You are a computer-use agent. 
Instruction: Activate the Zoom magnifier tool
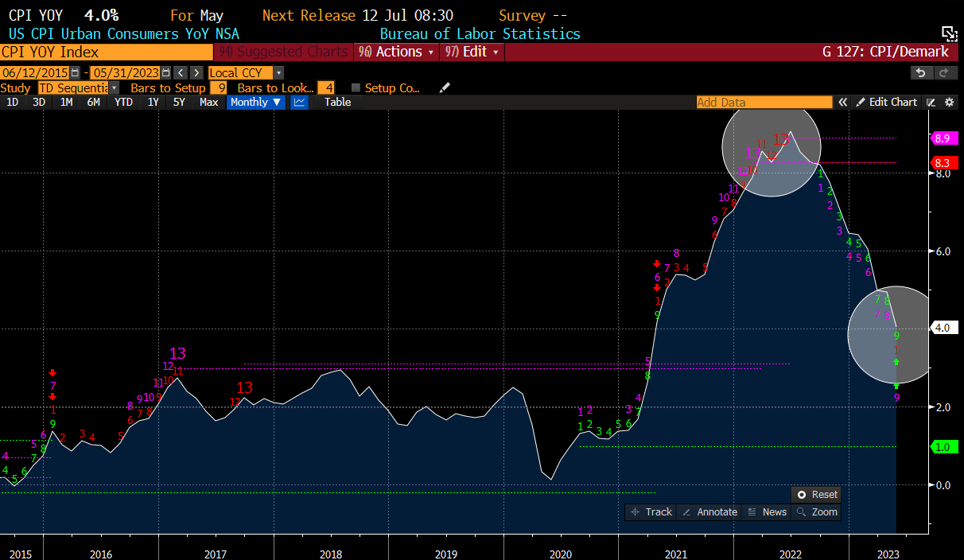pos(817,512)
